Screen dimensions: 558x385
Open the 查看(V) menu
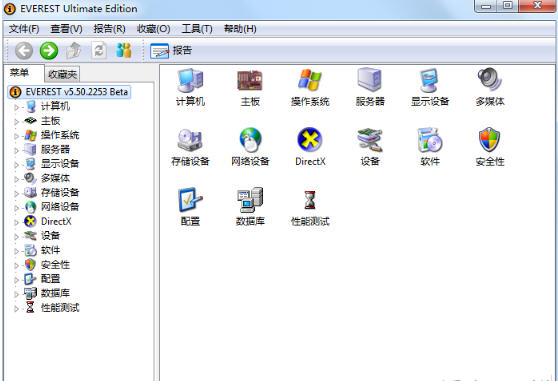[66, 29]
